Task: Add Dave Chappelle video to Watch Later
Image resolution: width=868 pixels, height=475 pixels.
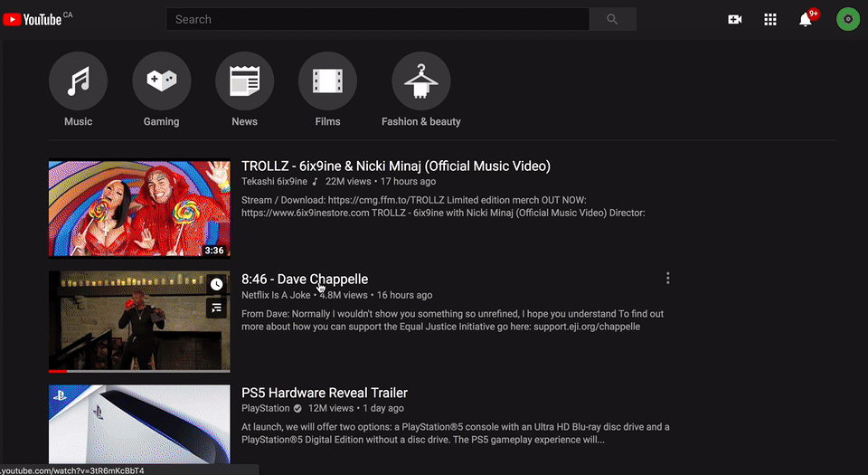Action: (x=216, y=285)
